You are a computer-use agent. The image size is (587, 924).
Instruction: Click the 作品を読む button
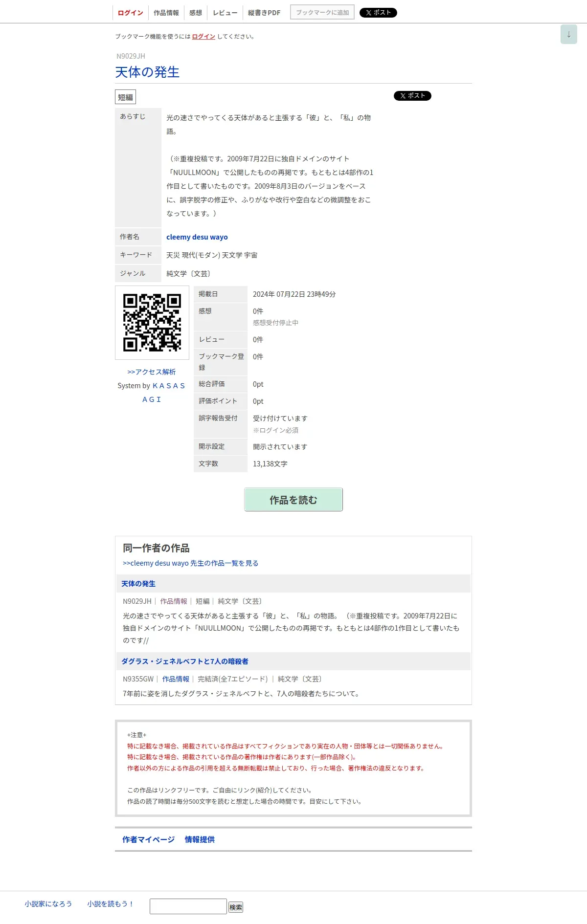click(x=293, y=500)
